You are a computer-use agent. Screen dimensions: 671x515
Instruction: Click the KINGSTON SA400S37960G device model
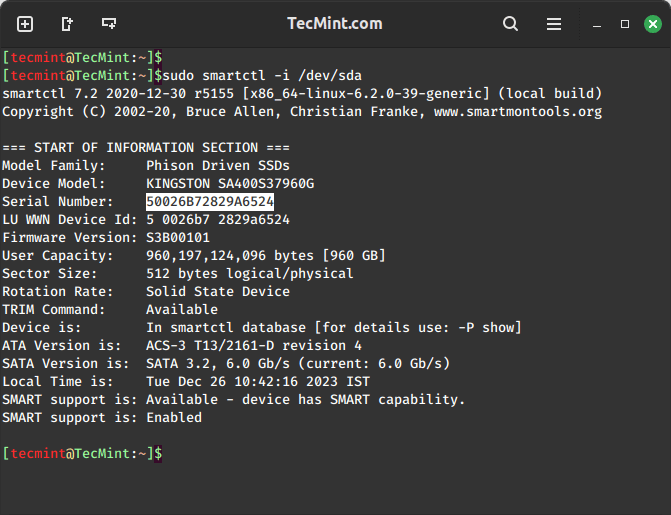click(230, 183)
